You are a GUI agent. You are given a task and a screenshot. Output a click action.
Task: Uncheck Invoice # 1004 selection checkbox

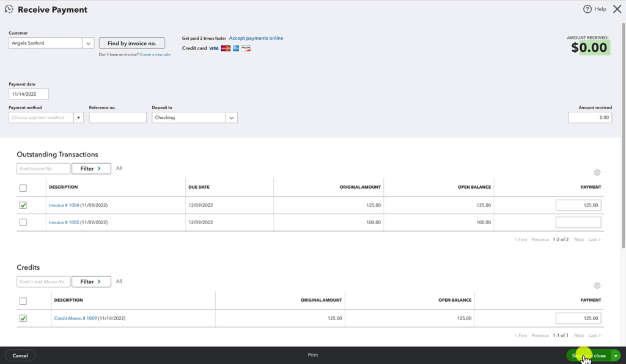[x=23, y=205]
